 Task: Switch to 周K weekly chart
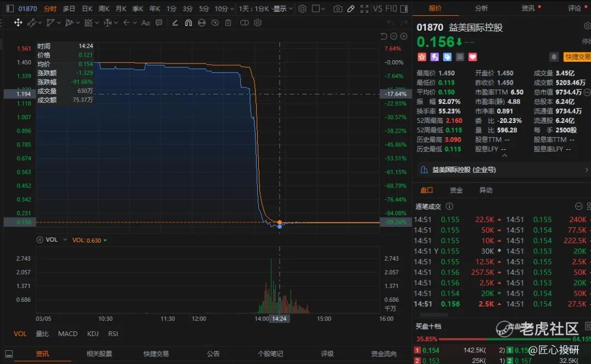103,8
